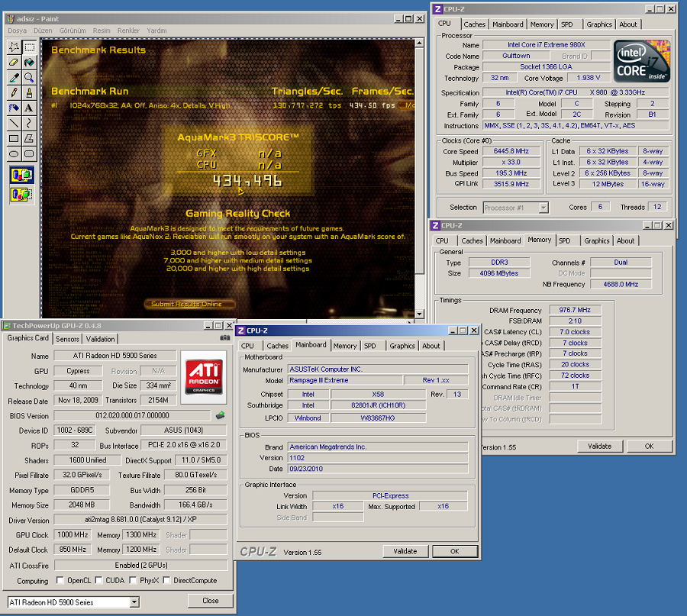Open the Düzen menu in Paint
Viewport: 687px width, 616px height.
coord(43,31)
